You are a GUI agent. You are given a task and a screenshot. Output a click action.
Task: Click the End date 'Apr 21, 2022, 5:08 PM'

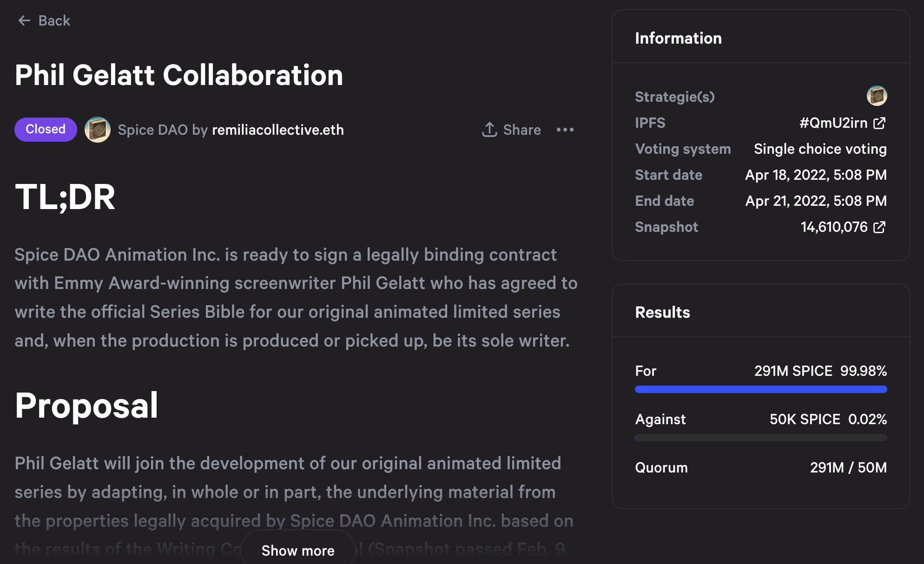coord(816,201)
